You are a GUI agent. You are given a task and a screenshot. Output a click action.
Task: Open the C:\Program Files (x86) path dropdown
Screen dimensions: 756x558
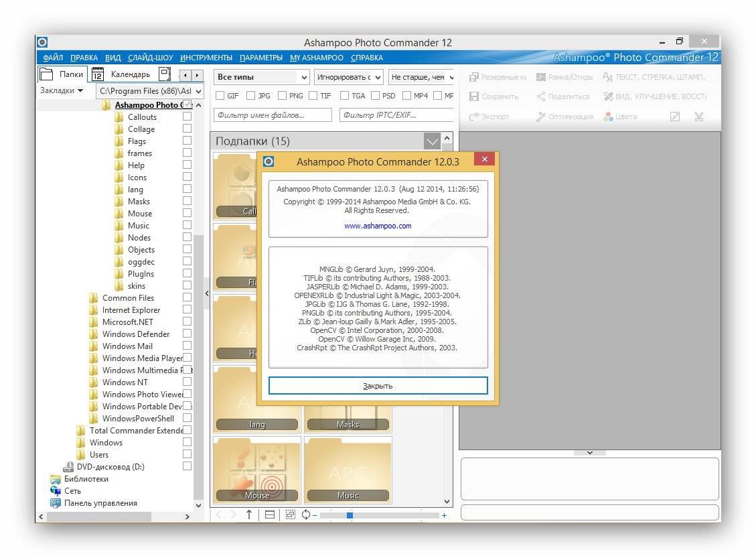pyautogui.click(x=149, y=90)
